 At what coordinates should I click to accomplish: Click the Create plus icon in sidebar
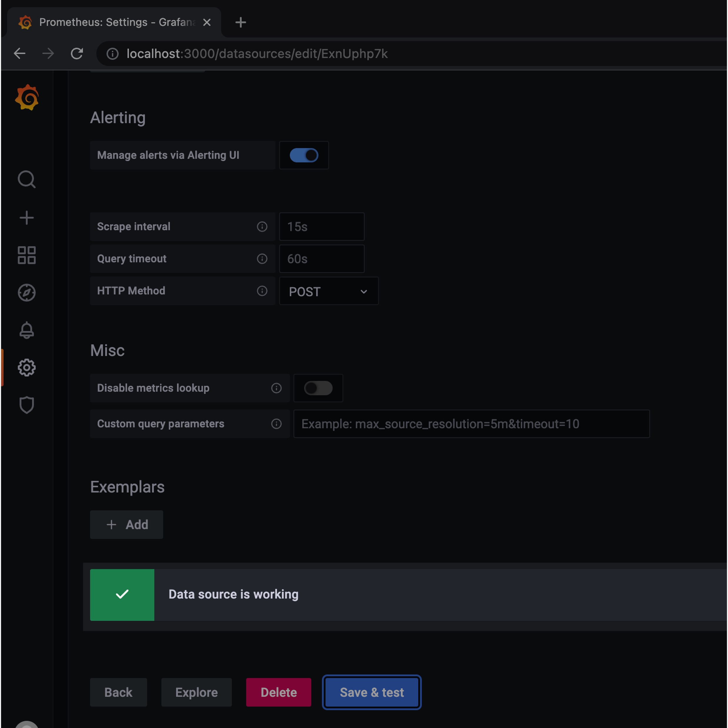[26, 217]
